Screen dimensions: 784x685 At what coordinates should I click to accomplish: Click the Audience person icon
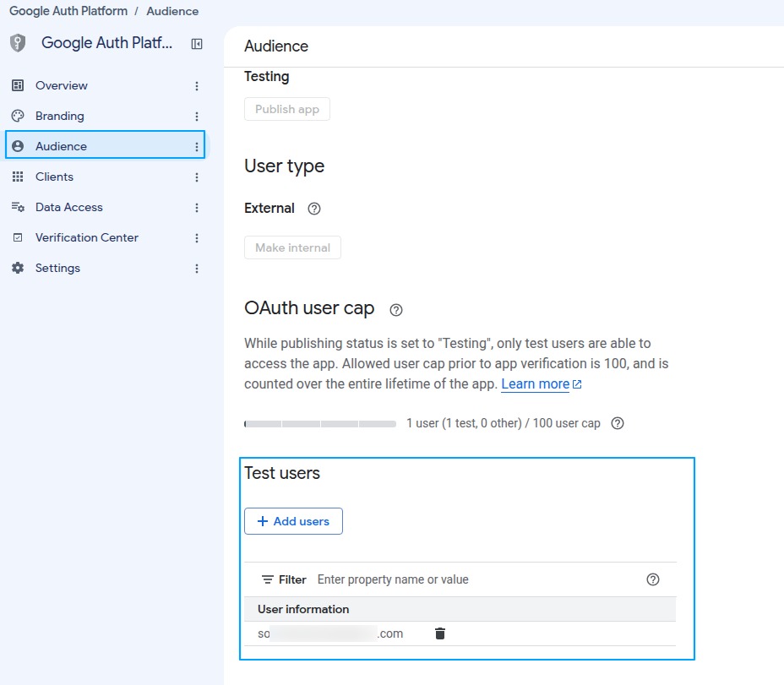pos(18,146)
